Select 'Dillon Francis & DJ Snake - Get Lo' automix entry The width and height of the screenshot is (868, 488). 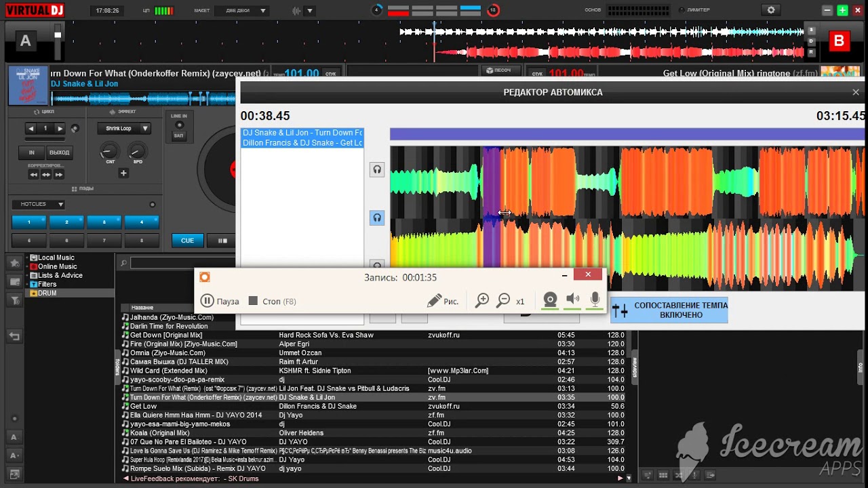(302, 143)
